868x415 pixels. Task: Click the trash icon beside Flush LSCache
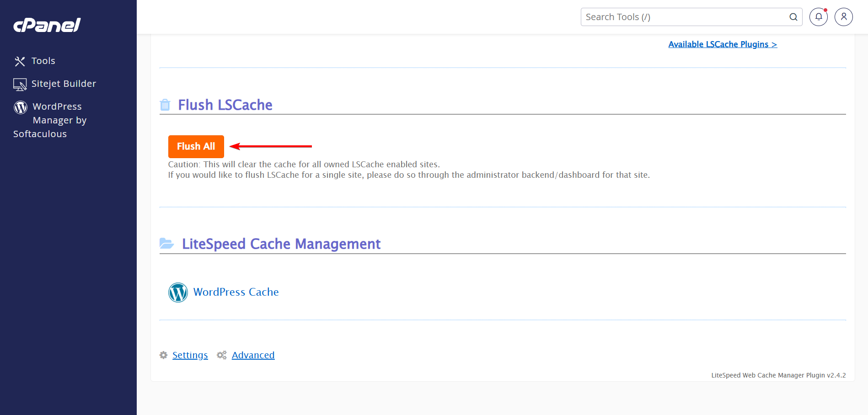click(165, 105)
